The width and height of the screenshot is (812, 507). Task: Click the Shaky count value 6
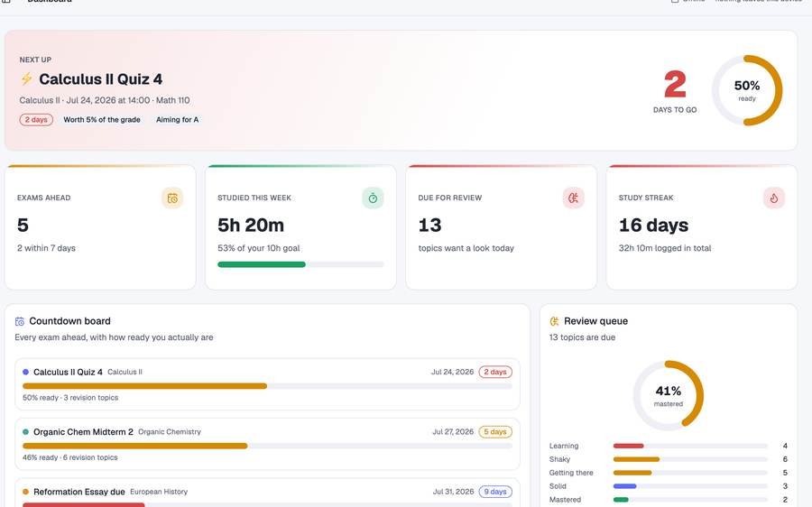click(x=785, y=459)
